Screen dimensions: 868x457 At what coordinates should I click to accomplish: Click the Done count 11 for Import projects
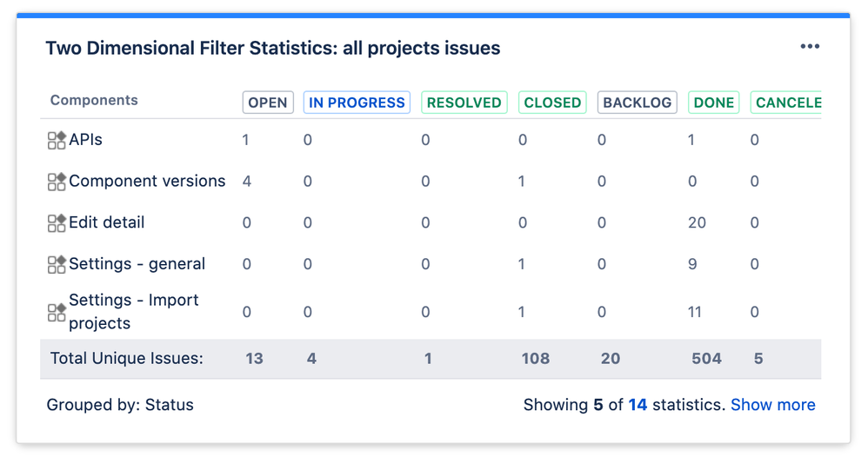tap(695, 312)
